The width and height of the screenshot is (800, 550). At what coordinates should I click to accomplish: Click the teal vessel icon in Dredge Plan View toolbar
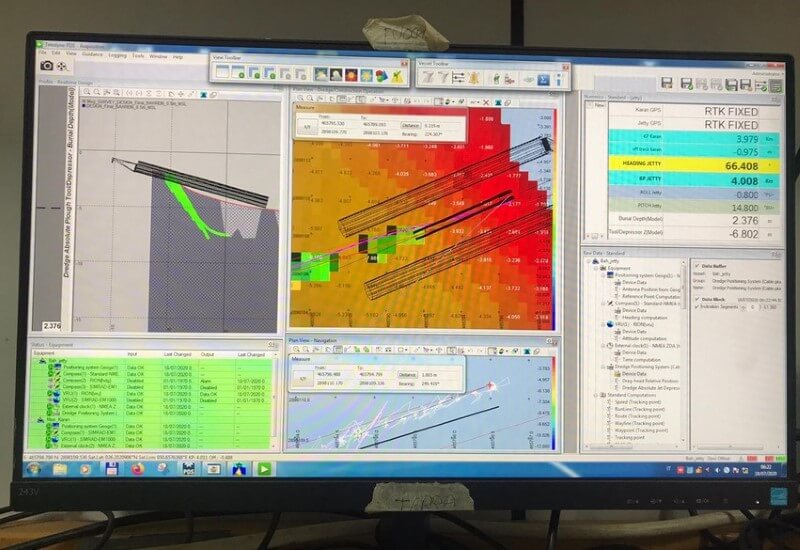point(498,103)
